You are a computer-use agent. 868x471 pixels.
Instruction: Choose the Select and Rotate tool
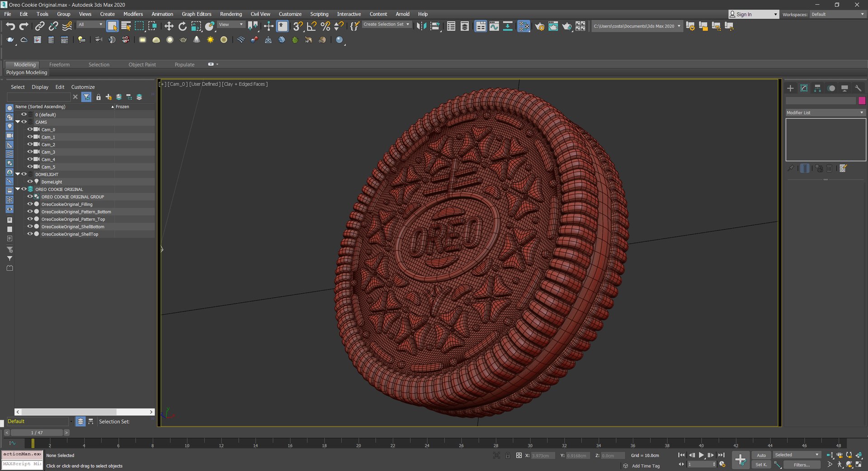[182, 26]
